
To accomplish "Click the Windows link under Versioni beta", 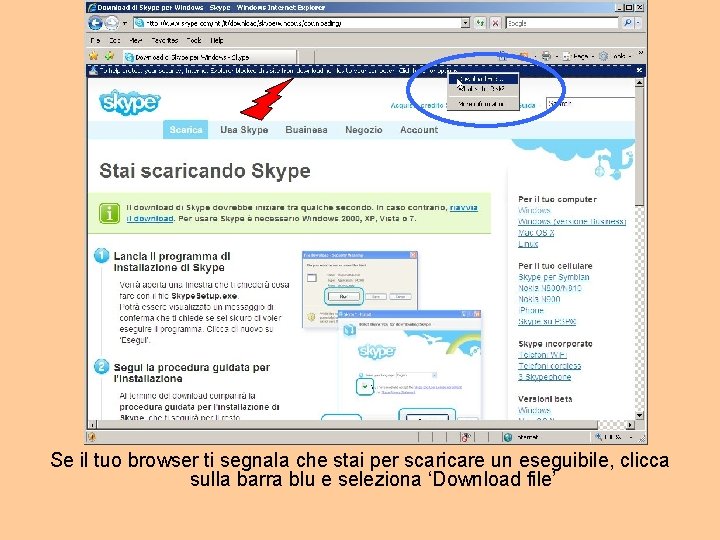I will [534, 410].
